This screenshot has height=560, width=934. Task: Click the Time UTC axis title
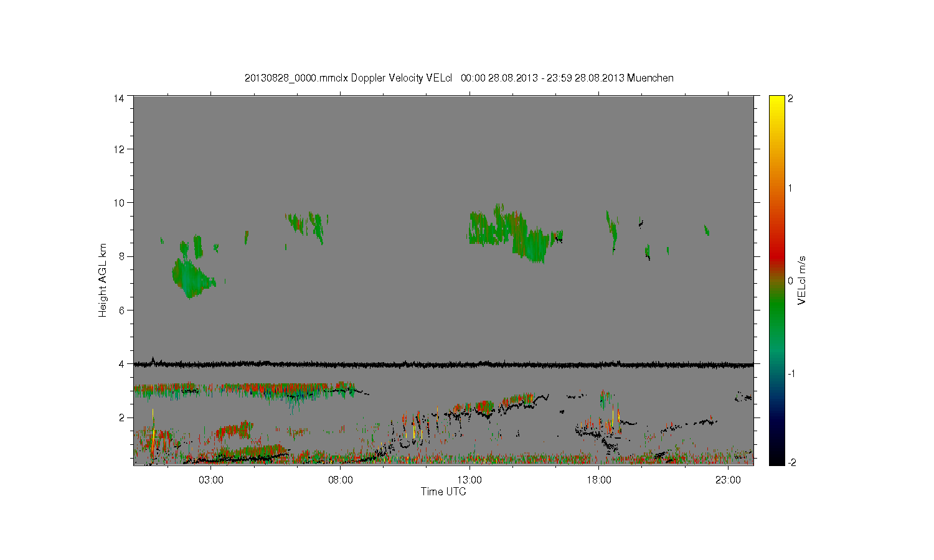[x=443, y=492]
